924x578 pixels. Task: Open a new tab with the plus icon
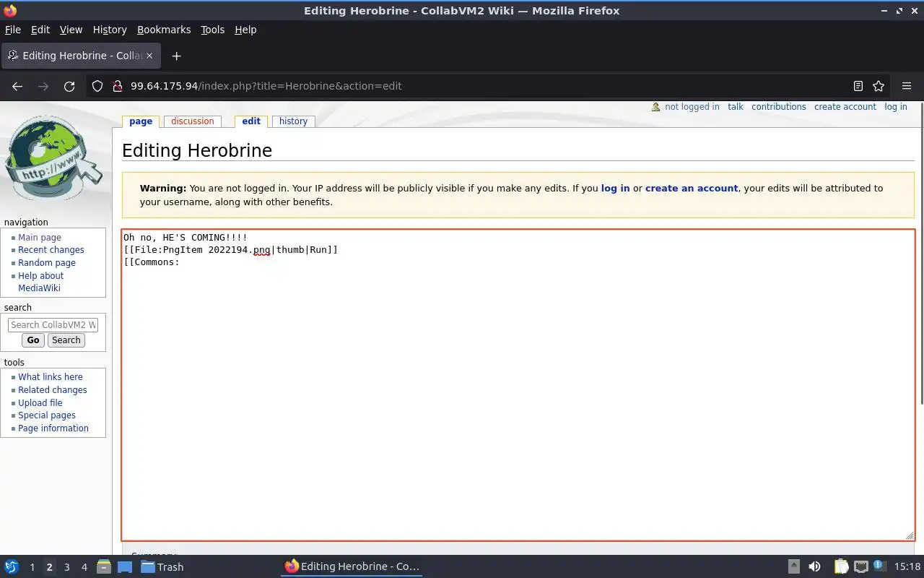pyautogui.click(x=176, y=56)
